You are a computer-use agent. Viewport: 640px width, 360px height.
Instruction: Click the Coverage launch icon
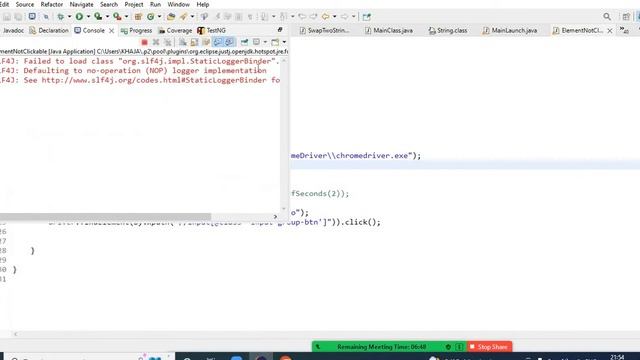click(x=98, y=17)
